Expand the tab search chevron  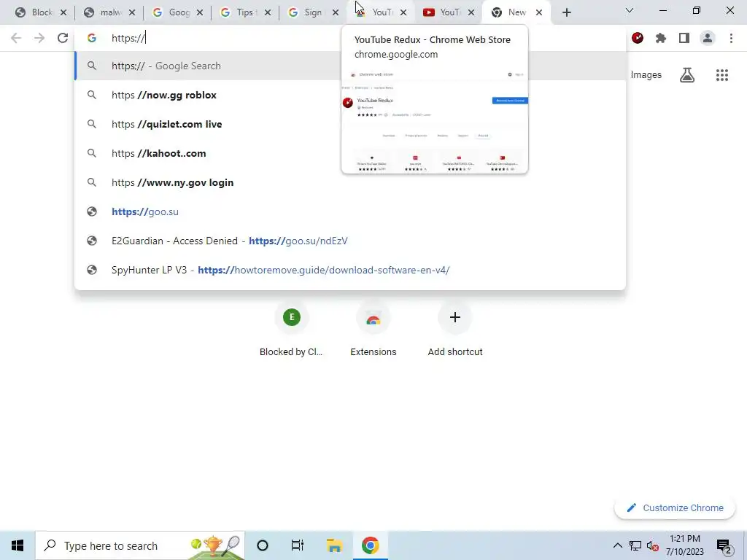click(630, 10)
